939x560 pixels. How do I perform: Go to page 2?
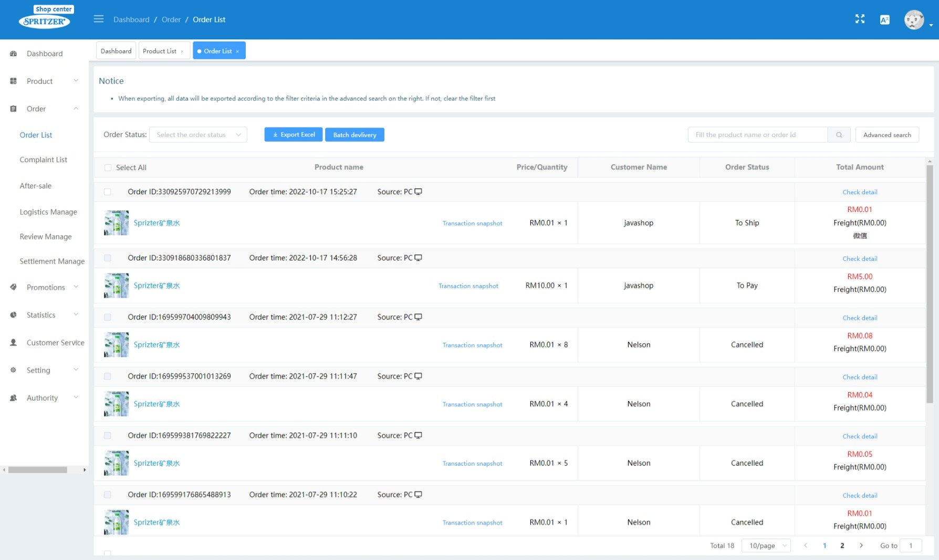842,546
